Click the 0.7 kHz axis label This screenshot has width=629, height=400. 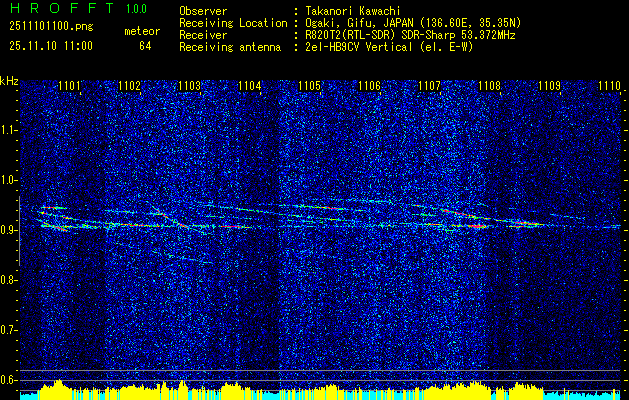(9, 330)
